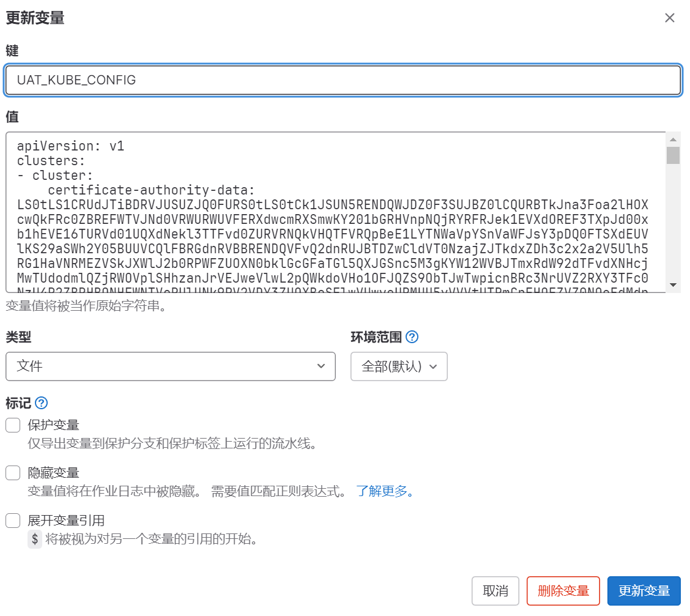Image resolution: width=690 pixels, height=616 pixels.
Task: Click value box scrollbar down arrow
Action: coord(673,285)
